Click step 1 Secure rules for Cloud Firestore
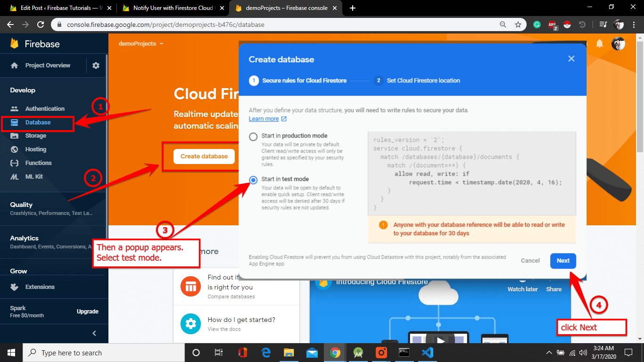 click(298, 81)
